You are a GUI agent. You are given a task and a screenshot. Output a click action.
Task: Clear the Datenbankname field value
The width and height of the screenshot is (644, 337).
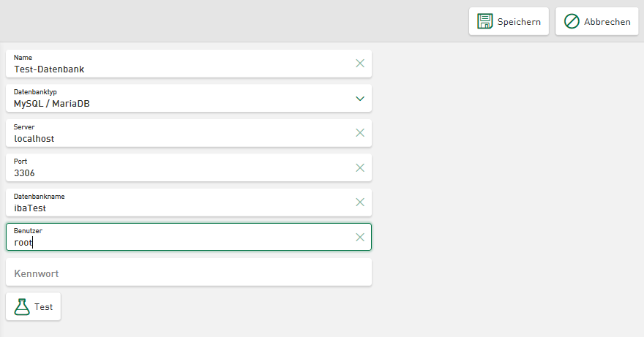pos(359,202)
